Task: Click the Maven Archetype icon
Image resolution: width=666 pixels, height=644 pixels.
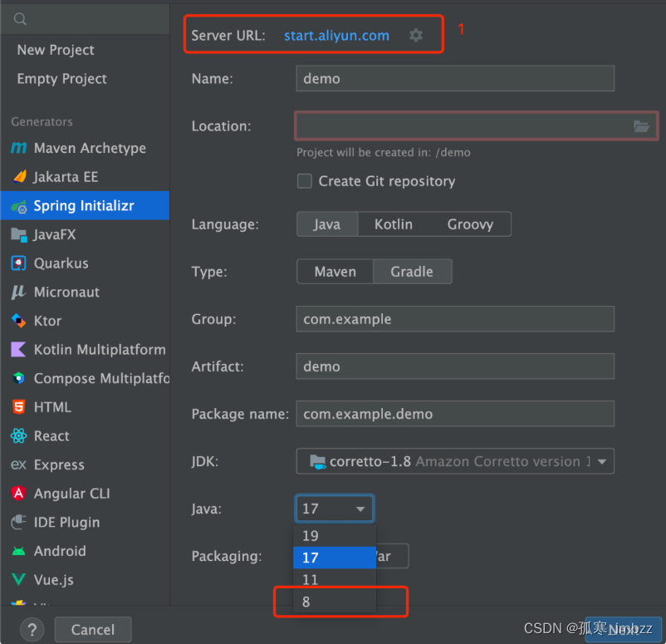Action: (x=19, y=148)
